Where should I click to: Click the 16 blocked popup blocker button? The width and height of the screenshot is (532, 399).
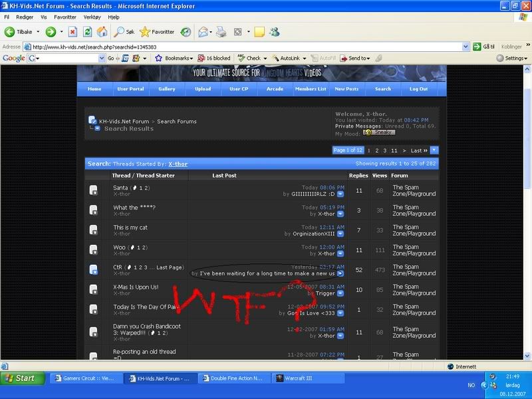[214, 58]
